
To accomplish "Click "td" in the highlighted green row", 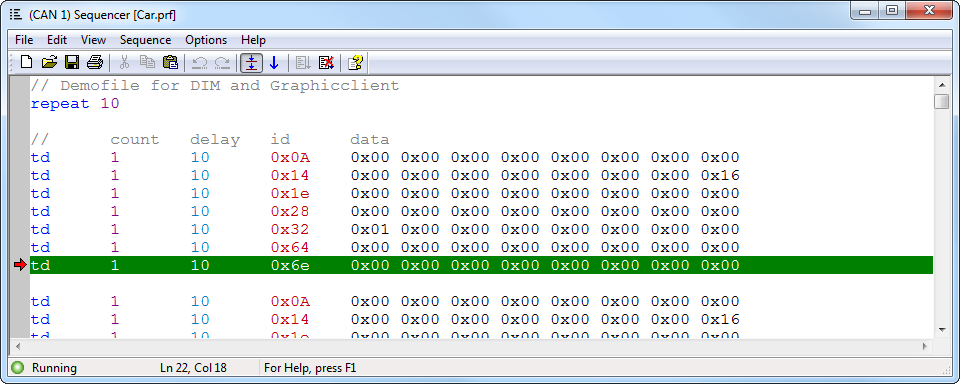I will (x=40, y=265).
